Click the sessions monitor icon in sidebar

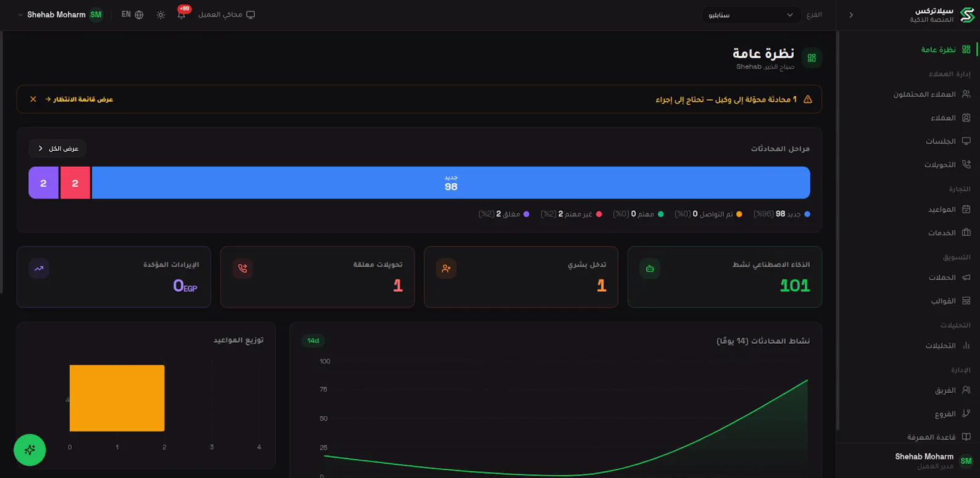[x=966, y=141]
